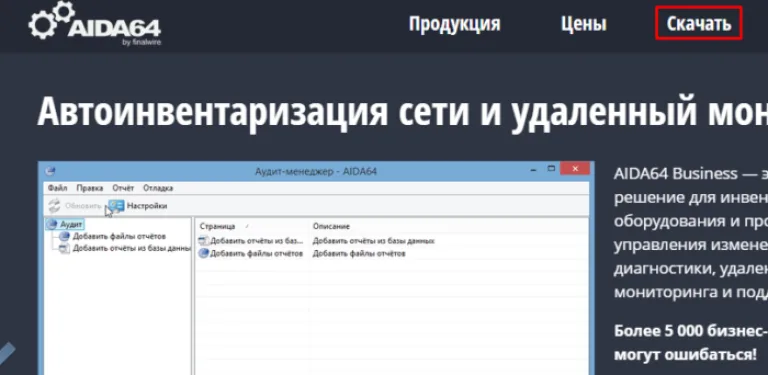The width and height of the screenshot is (768, 375).
Task: Open the Цены navigation item
Action: click(x=583, y=23)
